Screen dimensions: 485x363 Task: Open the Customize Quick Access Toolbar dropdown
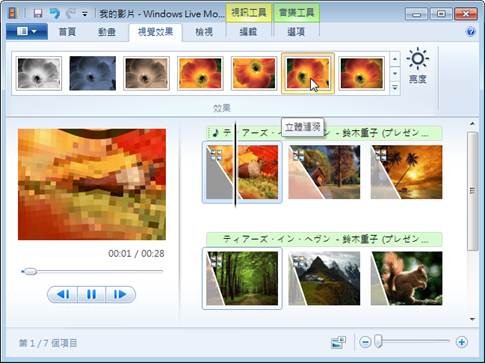click(x=85, y=14)
